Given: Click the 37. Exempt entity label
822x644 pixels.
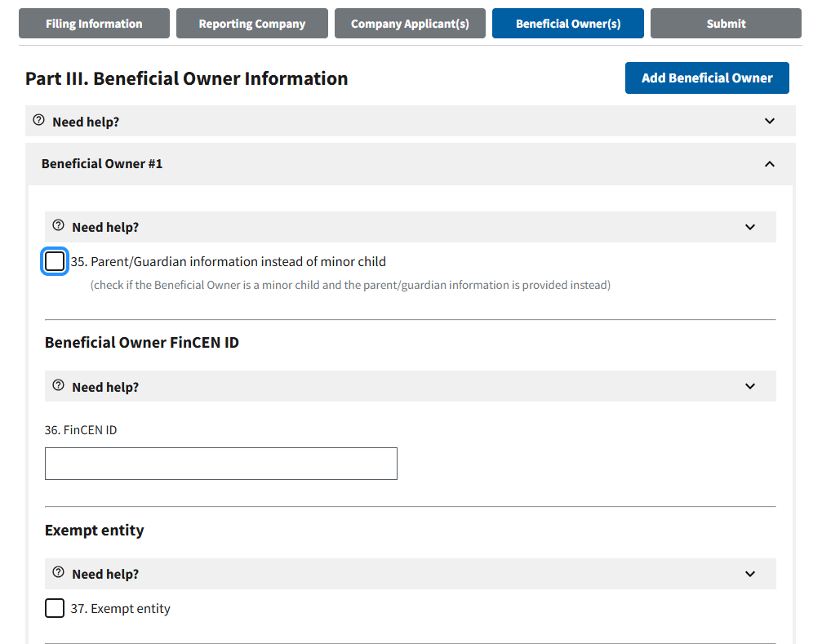Looking at the screenshot, I should pos(120,608).
